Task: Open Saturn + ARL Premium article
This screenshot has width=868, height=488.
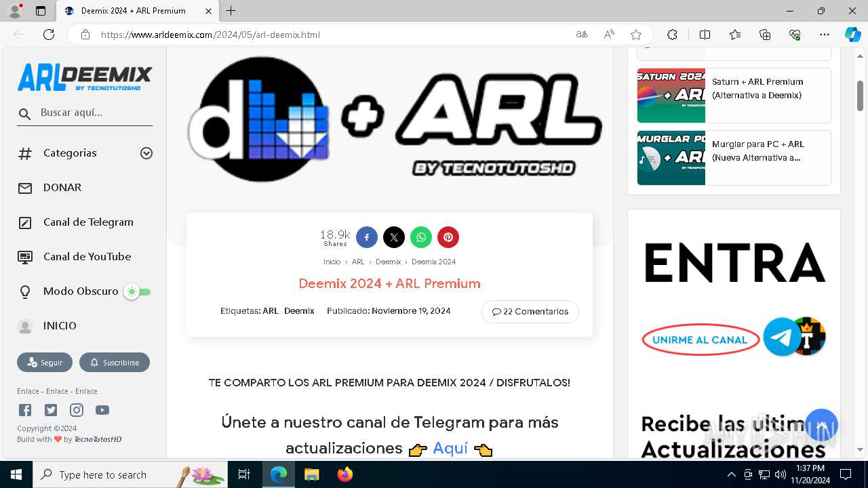Action: coord(734,96)
